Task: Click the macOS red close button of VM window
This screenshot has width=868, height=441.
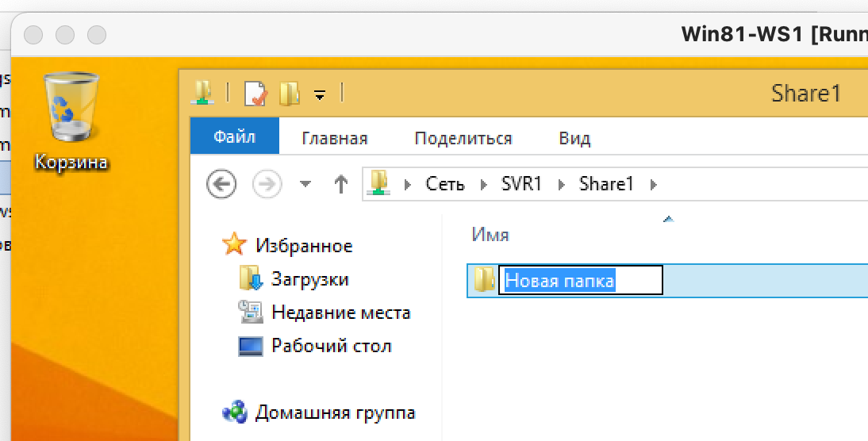Action: [x=34, y=35]
